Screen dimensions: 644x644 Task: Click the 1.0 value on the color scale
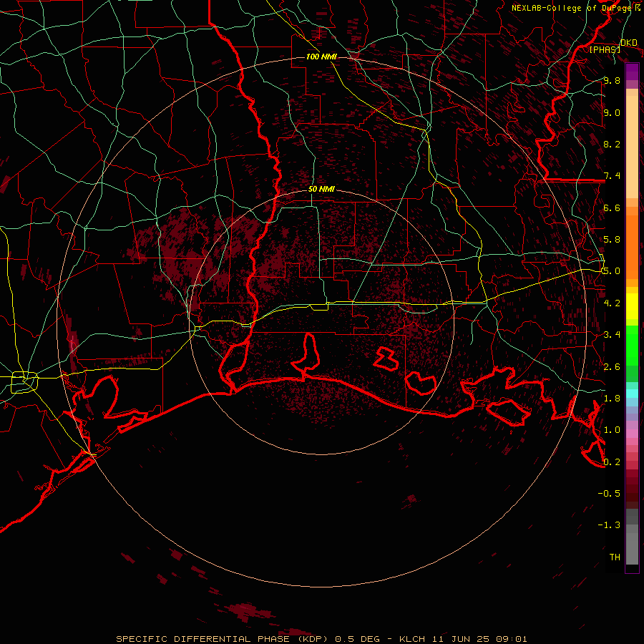pyautogui.click(x=612, y=430)
